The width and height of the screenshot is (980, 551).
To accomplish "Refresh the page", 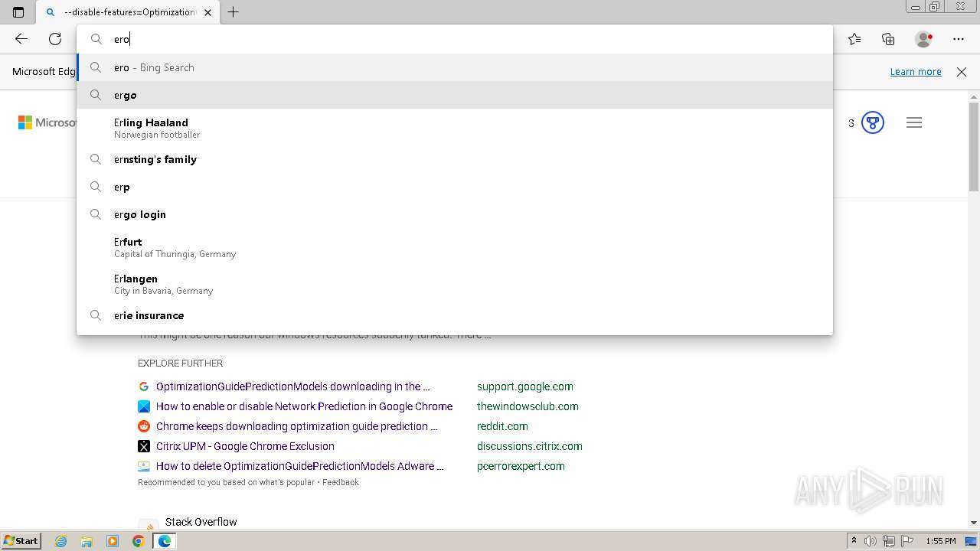I will pyautogui.click(x=55, y=39).
